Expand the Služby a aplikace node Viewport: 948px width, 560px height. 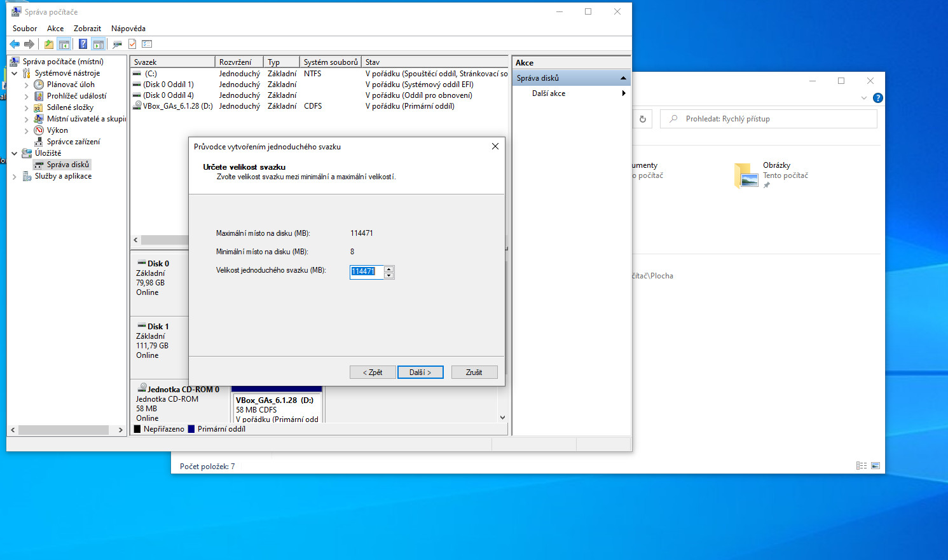15,177
